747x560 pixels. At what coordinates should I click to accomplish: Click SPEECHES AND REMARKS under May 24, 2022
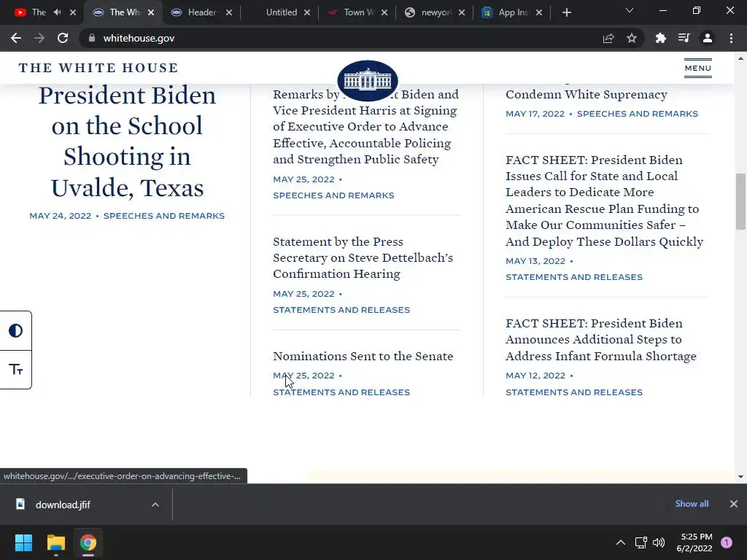[164, 216]
